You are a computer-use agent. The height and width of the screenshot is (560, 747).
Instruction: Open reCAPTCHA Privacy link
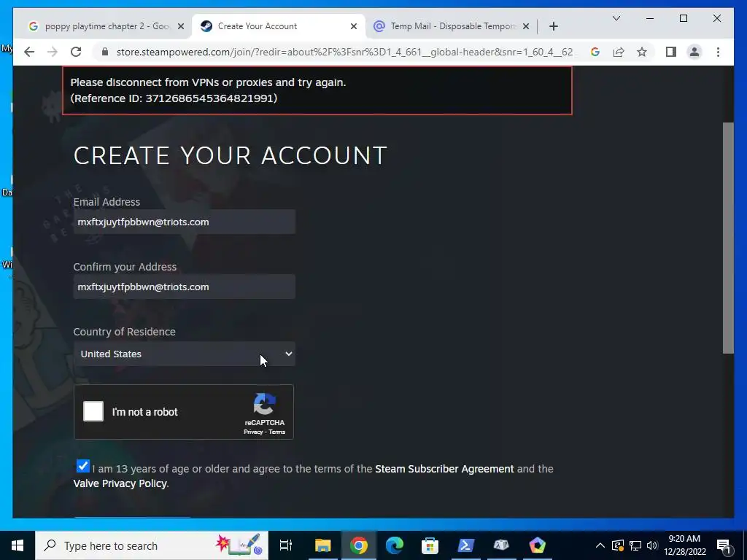(x=253, y=432)
